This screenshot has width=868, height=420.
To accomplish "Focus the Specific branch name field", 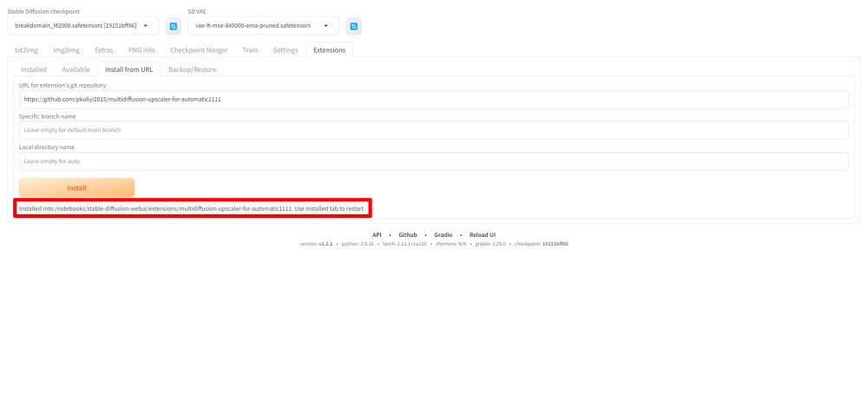I will pyautogui.click(x=433, y=130).
